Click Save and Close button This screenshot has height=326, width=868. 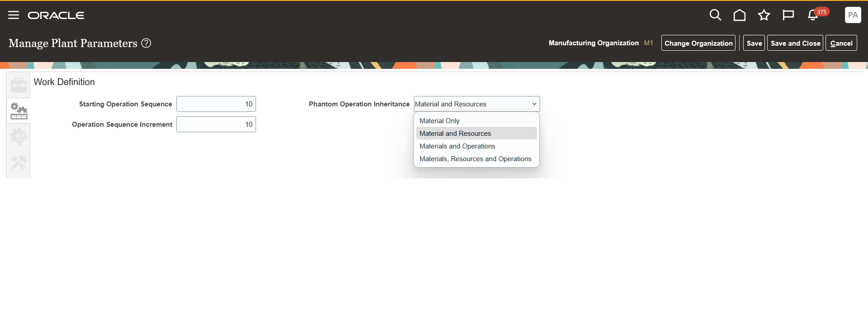coord(795,43)
